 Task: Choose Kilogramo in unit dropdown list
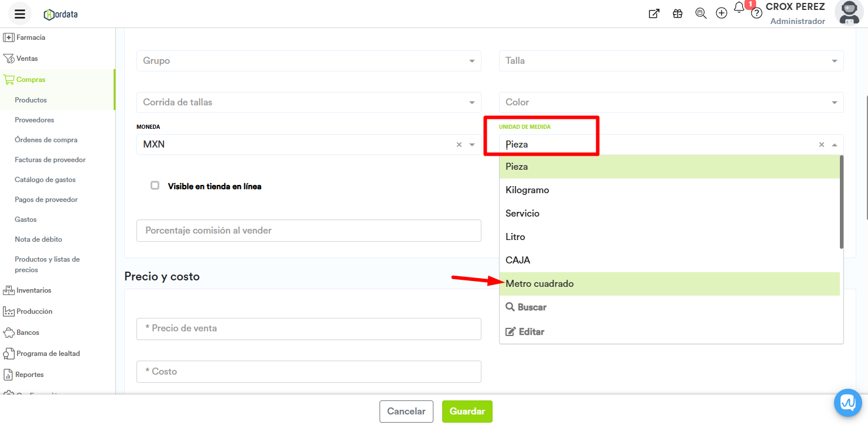[527, 190]
